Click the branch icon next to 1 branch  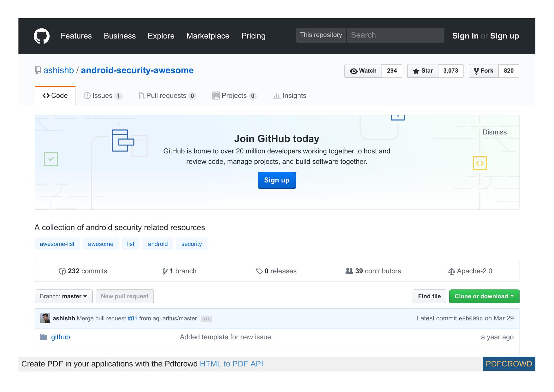[165, 271]
